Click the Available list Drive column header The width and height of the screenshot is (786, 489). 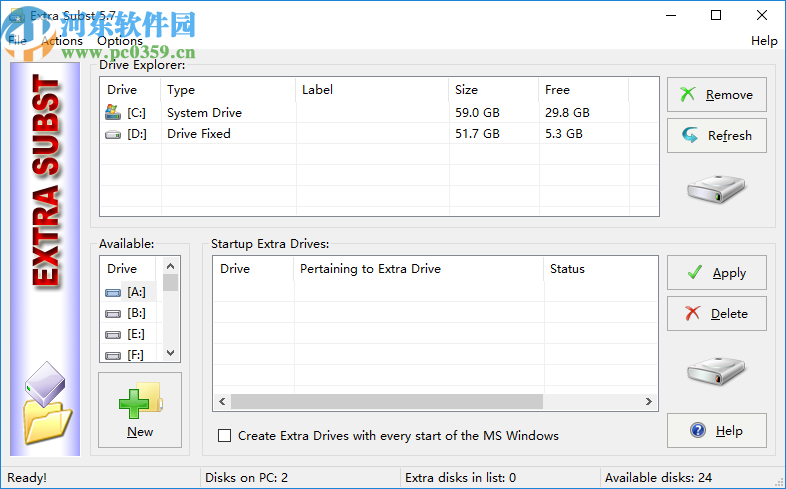(128, 269)
